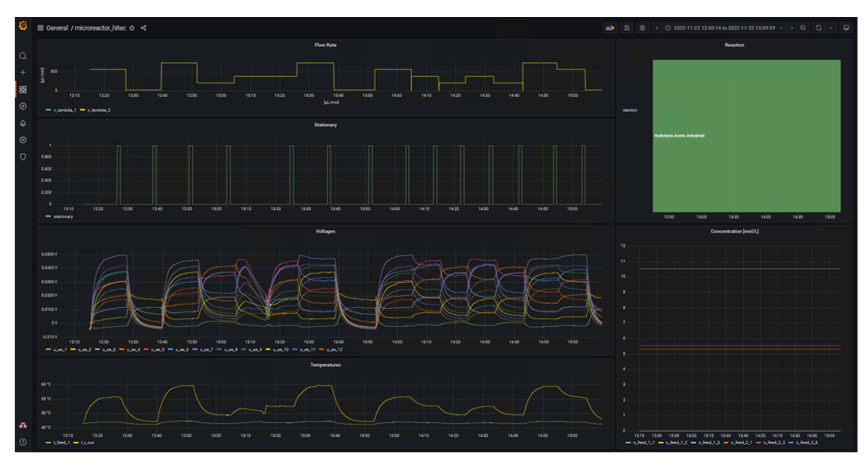The image size is (868, 462).
Task: Click the General folder breadcrumb
Action: pyautogui.click(x=57, y=28)
